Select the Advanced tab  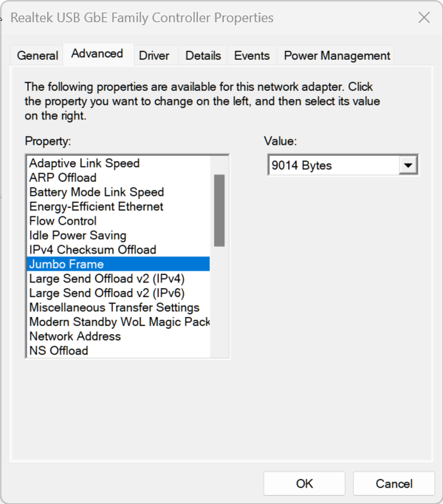pyautogui.click(x=97, y=54)
